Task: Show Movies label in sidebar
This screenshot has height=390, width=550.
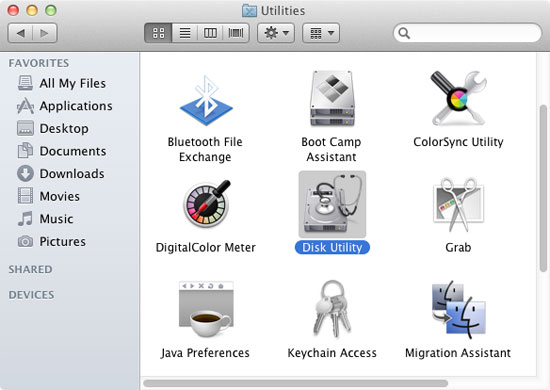Action: (x=60, y=196)
